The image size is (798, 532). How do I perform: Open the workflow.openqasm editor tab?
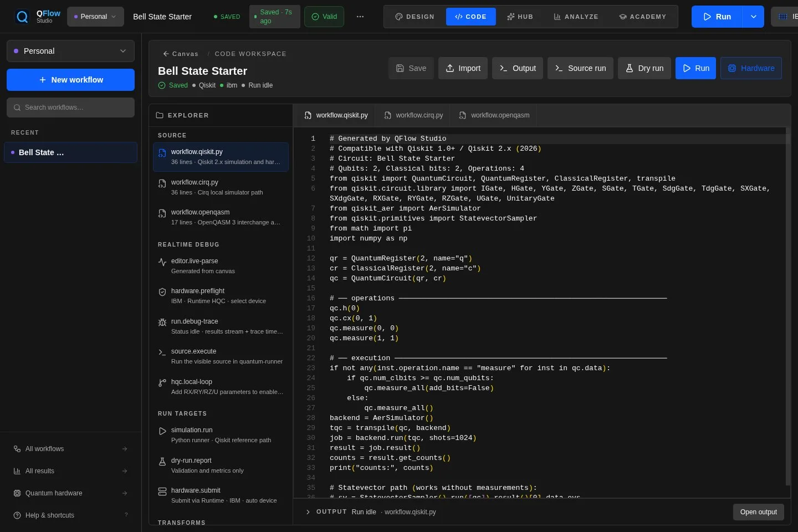[494, 115]
